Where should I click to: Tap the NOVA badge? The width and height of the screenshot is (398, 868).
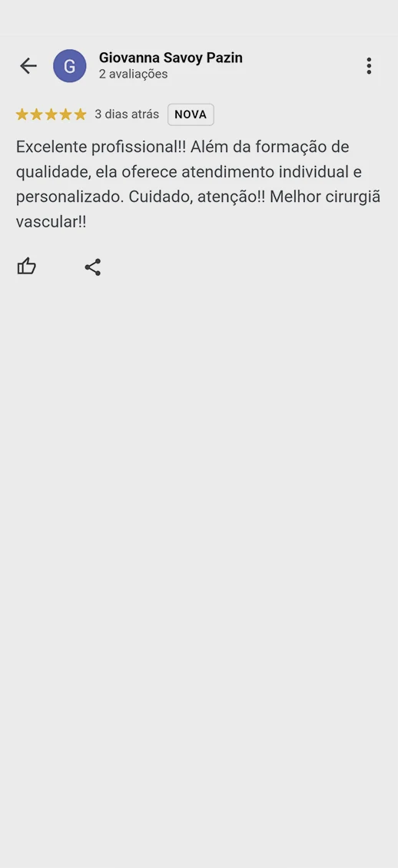[191, 114]
